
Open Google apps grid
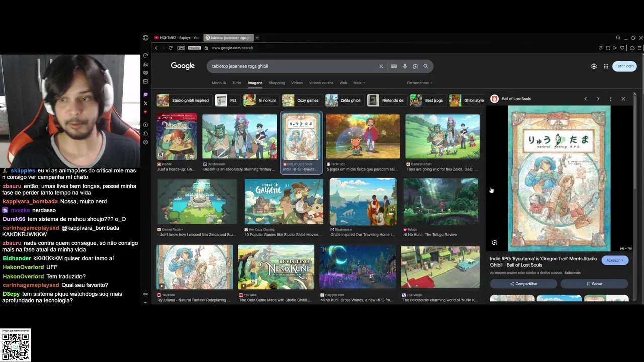(x=606, y=66)
